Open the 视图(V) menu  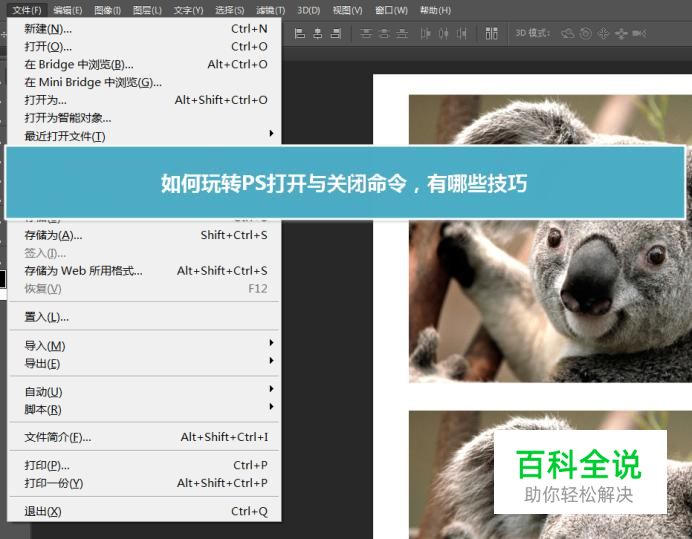[x=347, y=10]
